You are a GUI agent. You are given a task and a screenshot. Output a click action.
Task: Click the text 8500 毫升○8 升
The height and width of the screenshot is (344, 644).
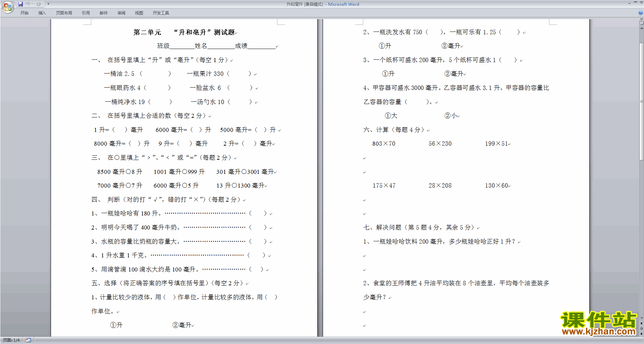120,172
